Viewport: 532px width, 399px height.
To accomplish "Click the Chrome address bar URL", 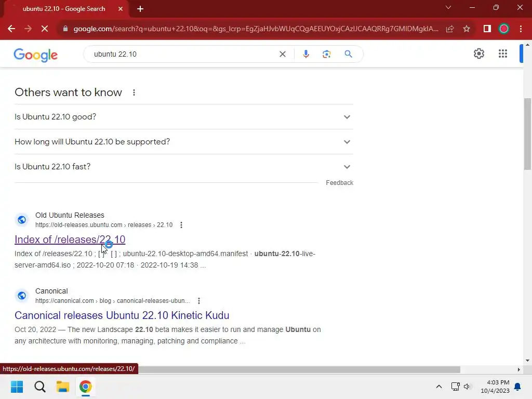I will 256,29.
